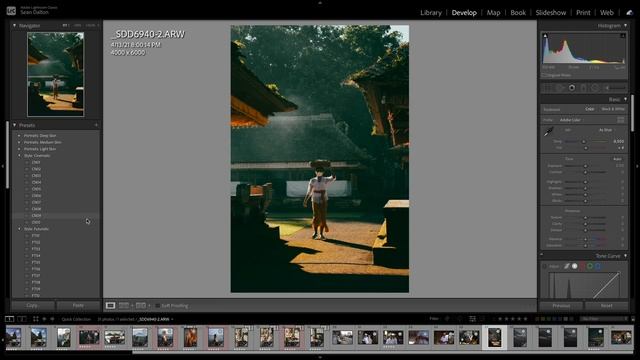Open the Web module

tap(607, 13)
